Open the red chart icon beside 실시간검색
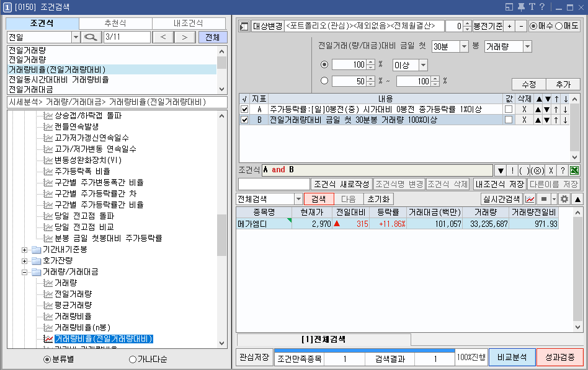Screen dimensions: 588x370 click(530, 199)
